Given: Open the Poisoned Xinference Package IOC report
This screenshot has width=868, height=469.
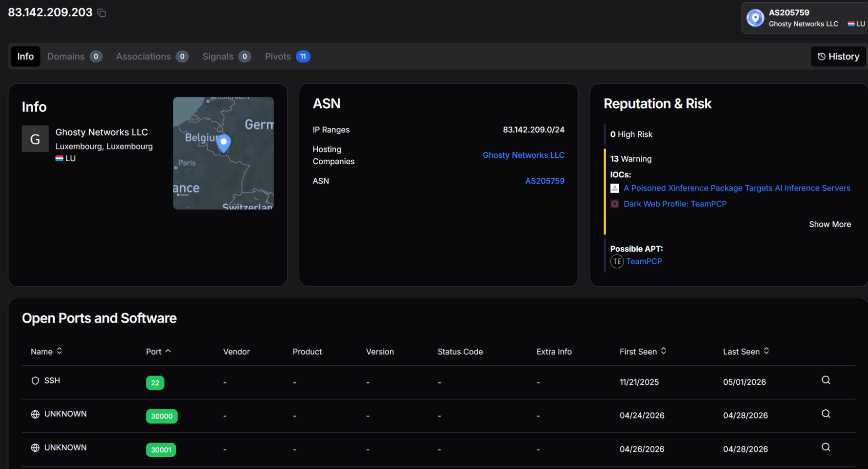Looking at the screenshot, I should (737, 188).
